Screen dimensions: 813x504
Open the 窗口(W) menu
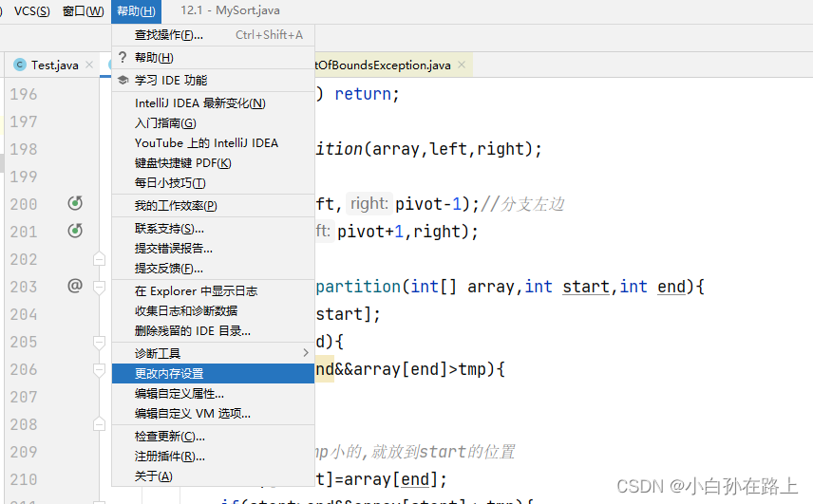tap(83, 10)
